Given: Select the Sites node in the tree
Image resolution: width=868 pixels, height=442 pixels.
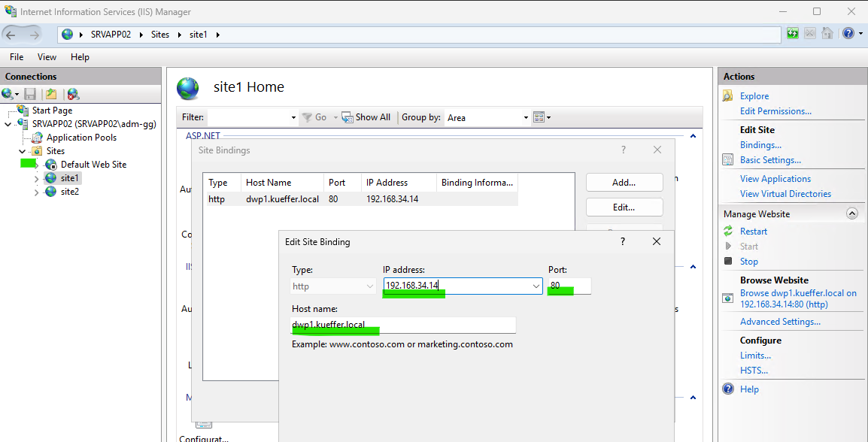Looking at the screenshot, I should (x=56, y=151).
